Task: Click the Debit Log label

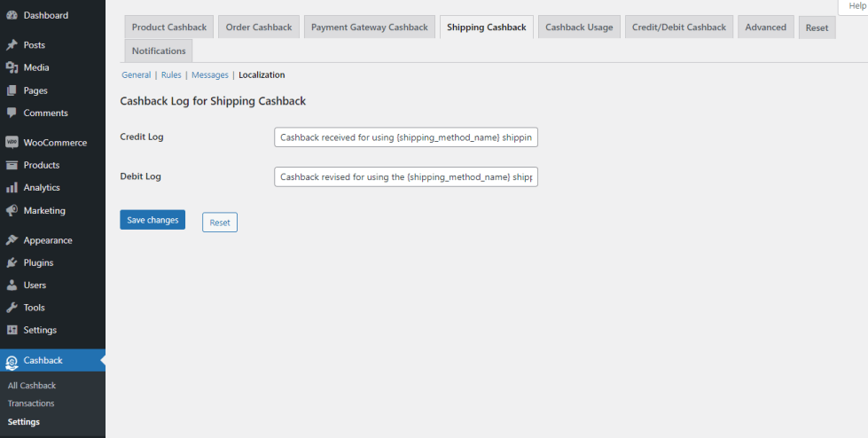Action: (141, 176)
